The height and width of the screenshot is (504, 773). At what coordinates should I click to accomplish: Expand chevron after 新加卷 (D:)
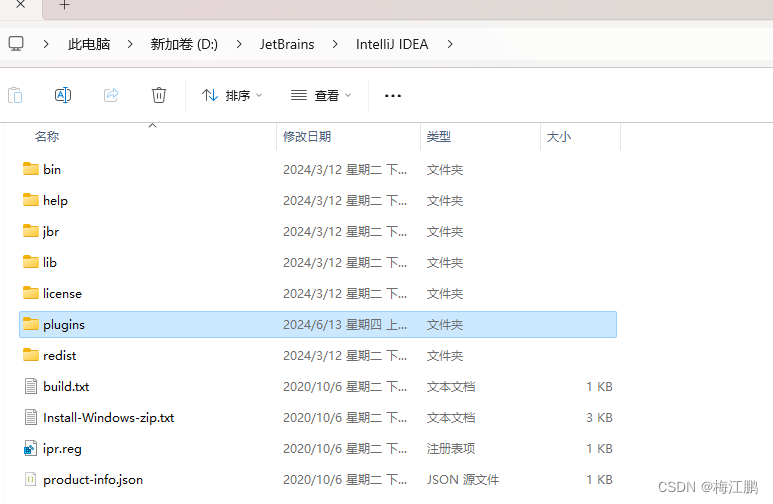click(x=239, y=44)
